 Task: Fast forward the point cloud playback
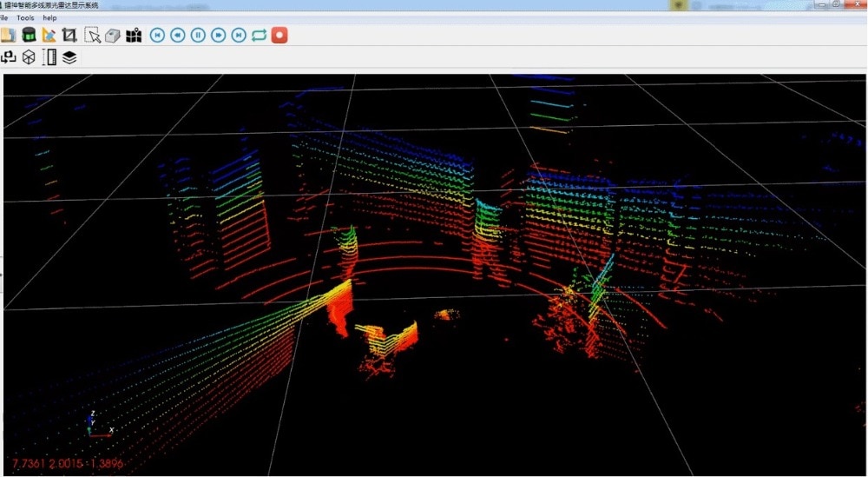219,35
